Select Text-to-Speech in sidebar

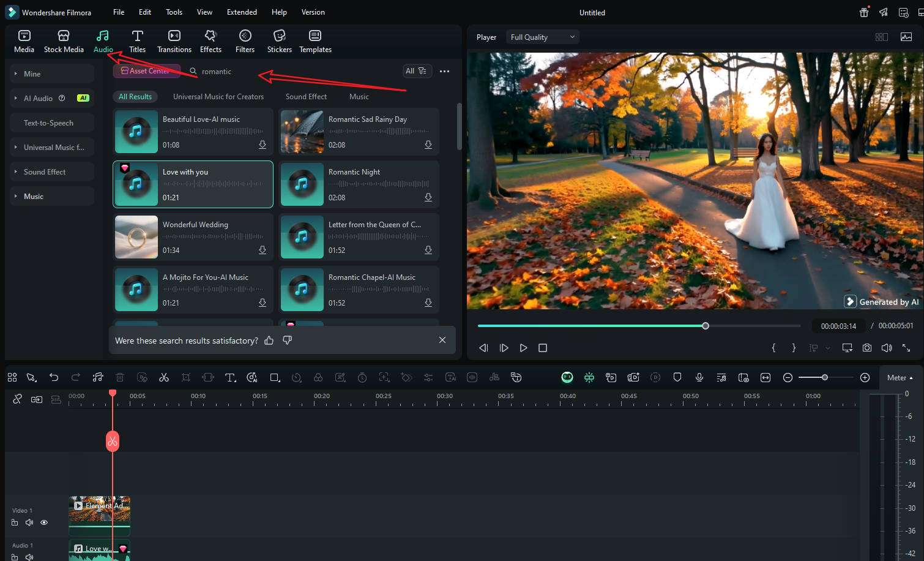tap(52, 122)
